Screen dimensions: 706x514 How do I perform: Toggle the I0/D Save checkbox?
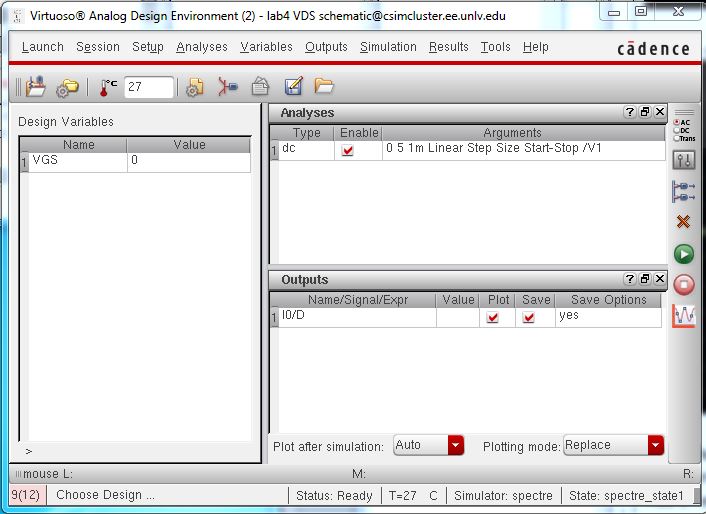coord(529,317)
